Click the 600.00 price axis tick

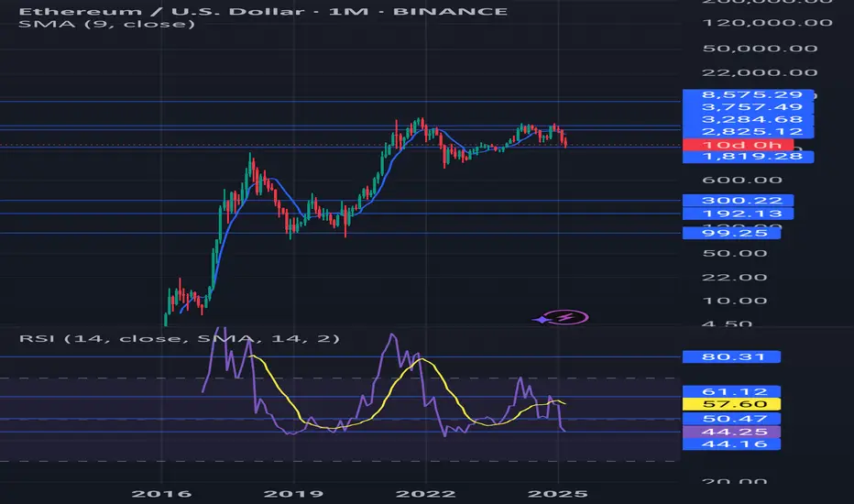[742, 181]
